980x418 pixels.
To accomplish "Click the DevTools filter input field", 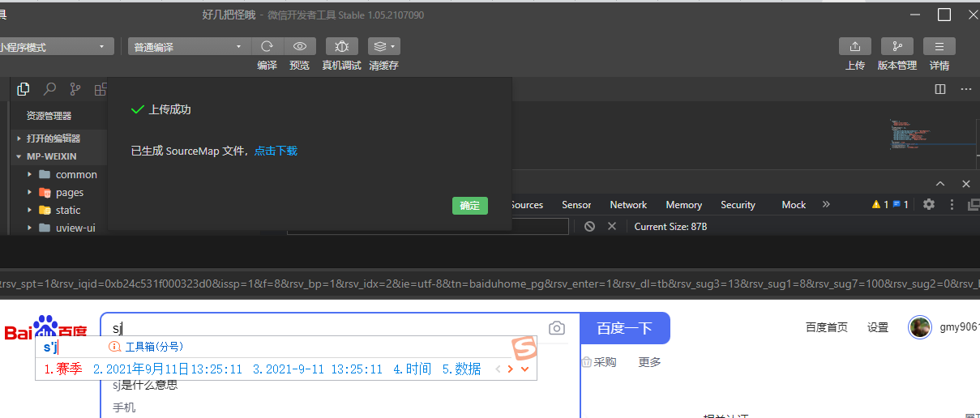I will point(428,227).
